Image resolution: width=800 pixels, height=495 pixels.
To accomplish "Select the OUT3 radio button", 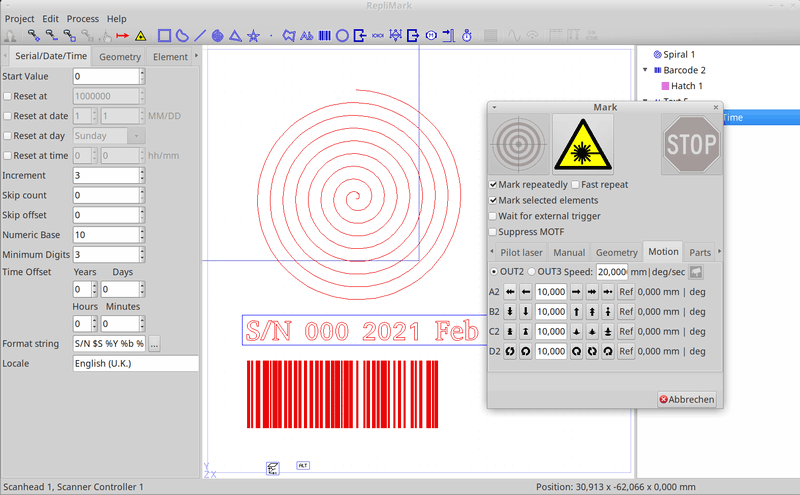I will 531,271.
